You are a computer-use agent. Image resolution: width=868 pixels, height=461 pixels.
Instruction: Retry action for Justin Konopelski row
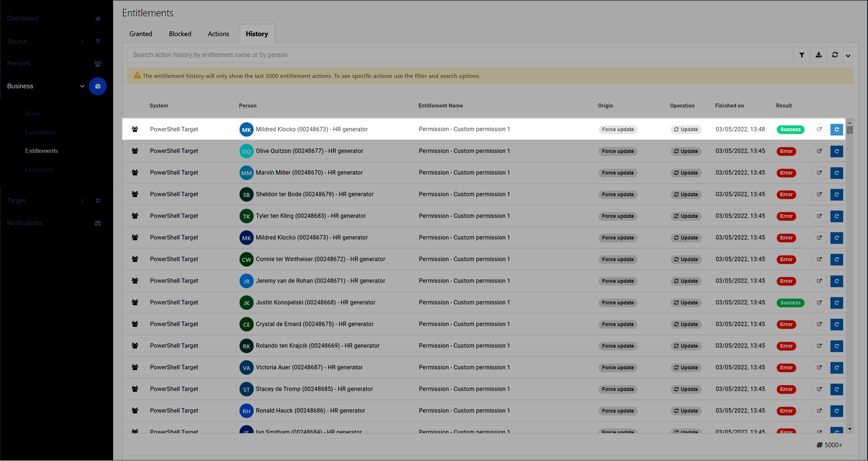[x=837, y=303]
